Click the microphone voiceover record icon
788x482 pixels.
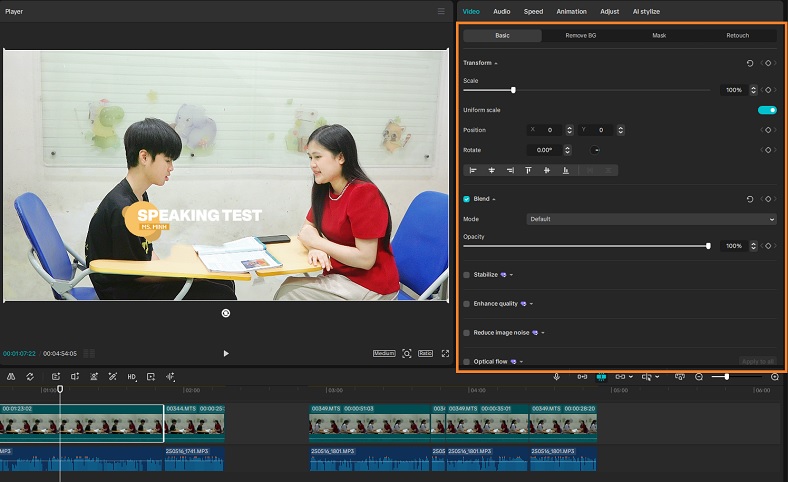[556, 376]
